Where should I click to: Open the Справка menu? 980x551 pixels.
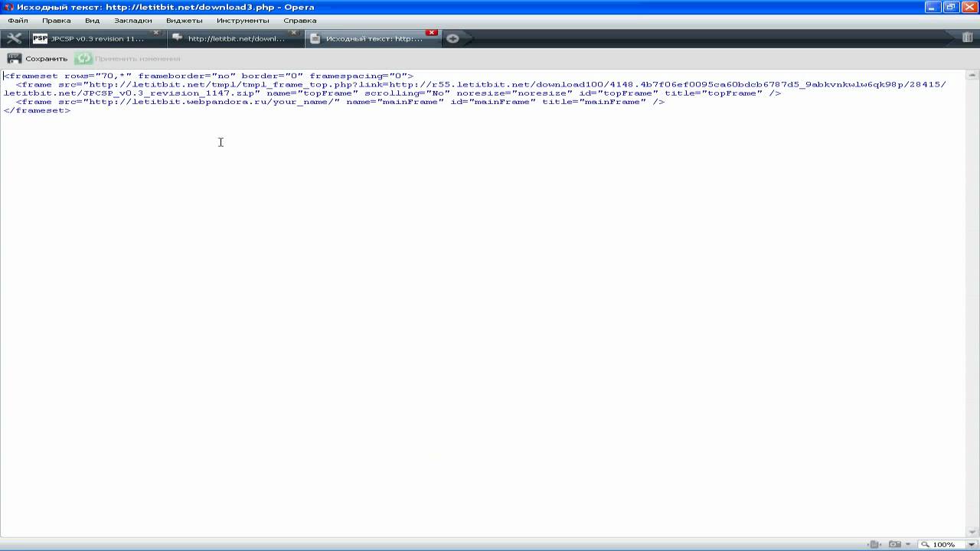[x=299, y=21]
